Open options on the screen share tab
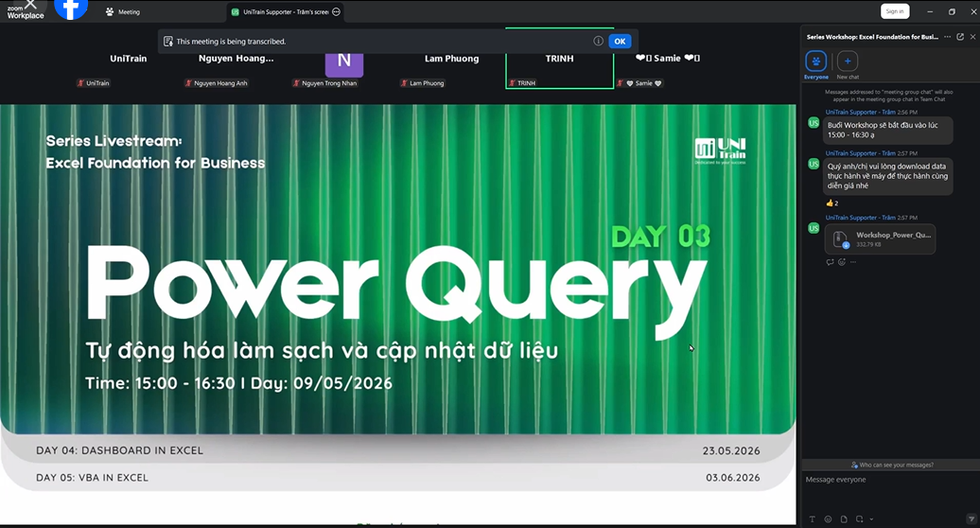The width and height of the screenshot is (980, 528). click(x=336, y=12)
